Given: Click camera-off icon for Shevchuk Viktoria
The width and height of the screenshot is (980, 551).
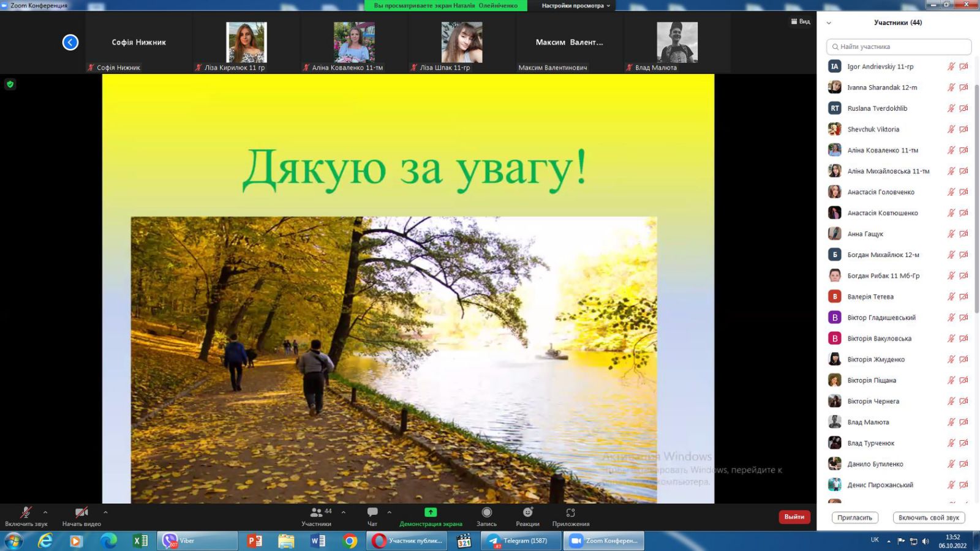Looking at the screenshot, I should (963, 129).
